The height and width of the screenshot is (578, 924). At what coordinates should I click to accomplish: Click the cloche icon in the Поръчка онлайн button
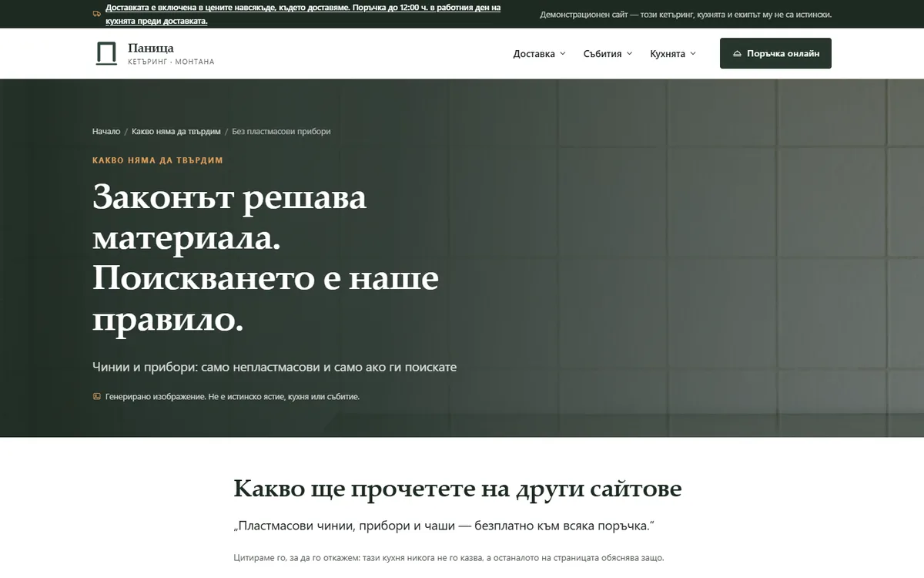point(737,54)
